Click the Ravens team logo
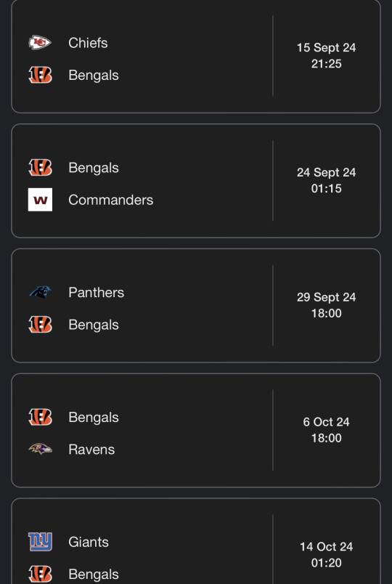 tap(40, 449)
